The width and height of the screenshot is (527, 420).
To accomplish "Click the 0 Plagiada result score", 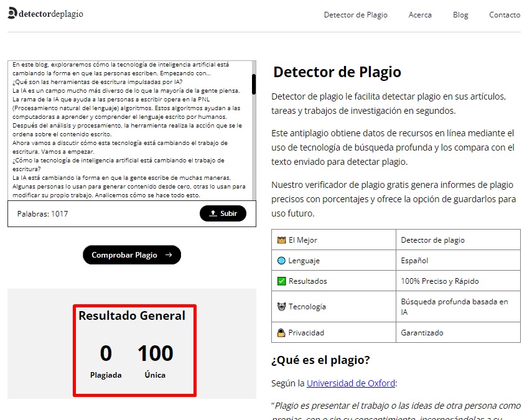I will tap(106, 353).
